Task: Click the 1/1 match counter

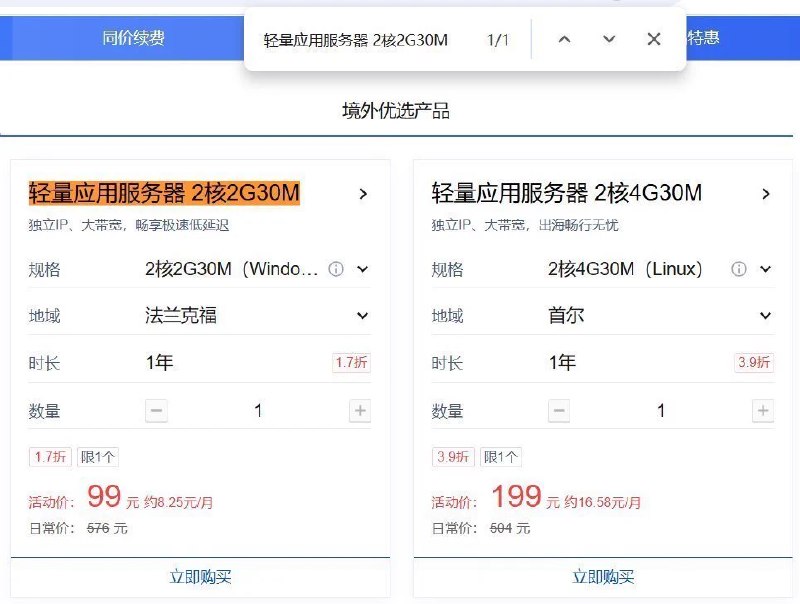Action: click(498, 40)
